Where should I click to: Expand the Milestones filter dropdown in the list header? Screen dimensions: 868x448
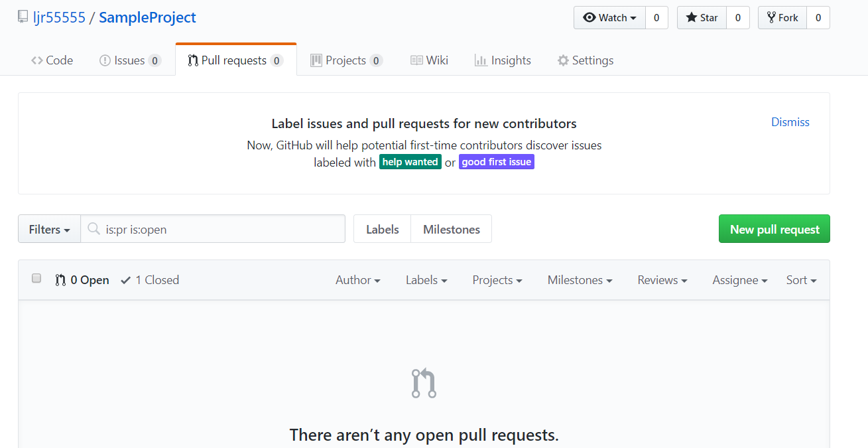580,280
